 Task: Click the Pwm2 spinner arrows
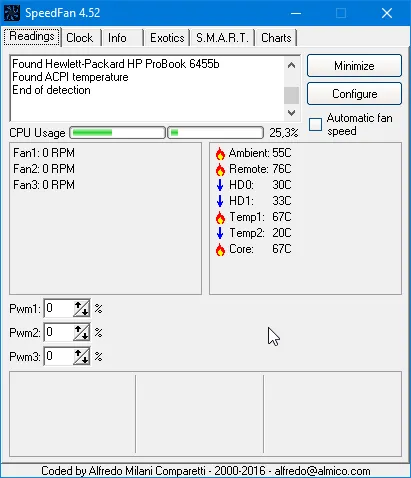pyautogui.click(x=81, y=332)
